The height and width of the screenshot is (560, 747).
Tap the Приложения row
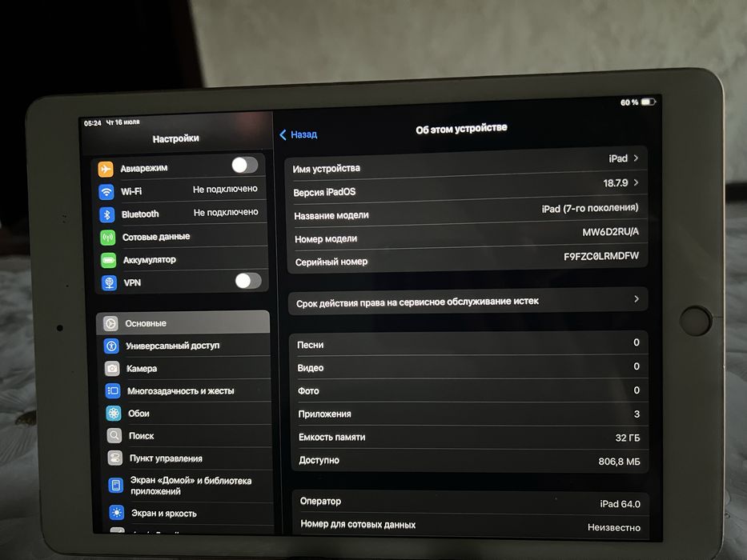469,414
